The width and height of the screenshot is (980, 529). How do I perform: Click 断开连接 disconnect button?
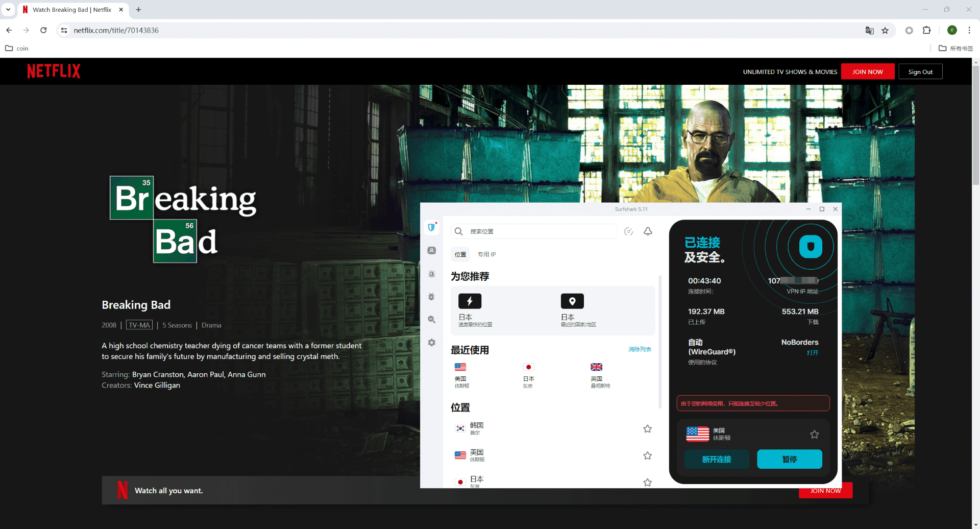click(717, 459)
